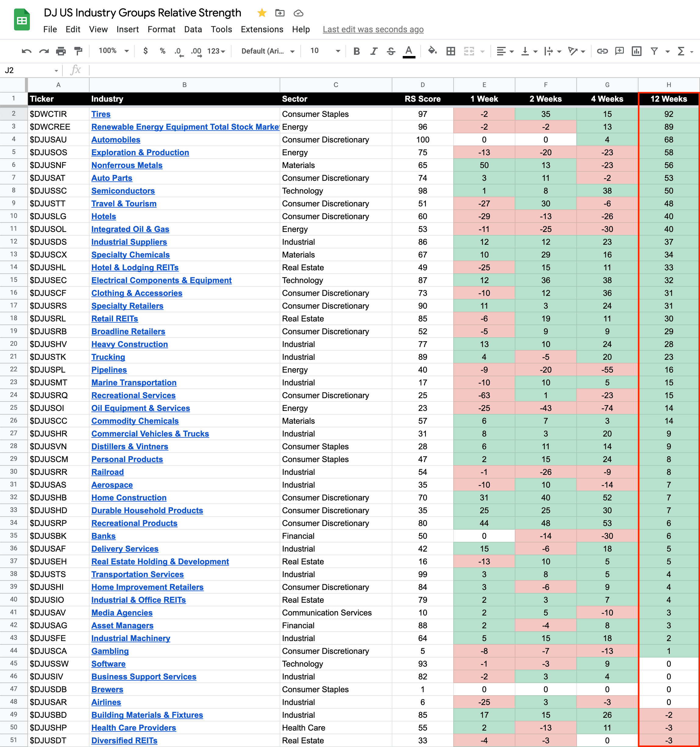Toggle strikethrough formatting

391,51
